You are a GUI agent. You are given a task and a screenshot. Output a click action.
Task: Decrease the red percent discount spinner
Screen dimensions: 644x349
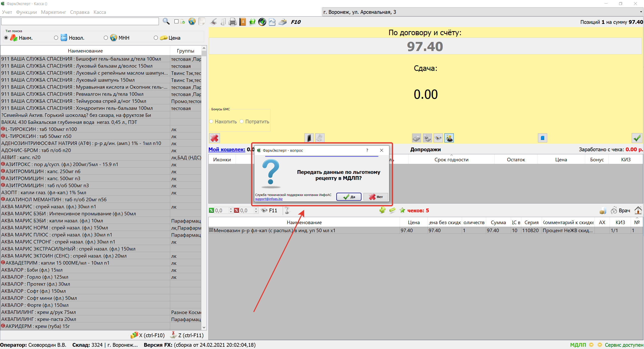click(256, 212)
